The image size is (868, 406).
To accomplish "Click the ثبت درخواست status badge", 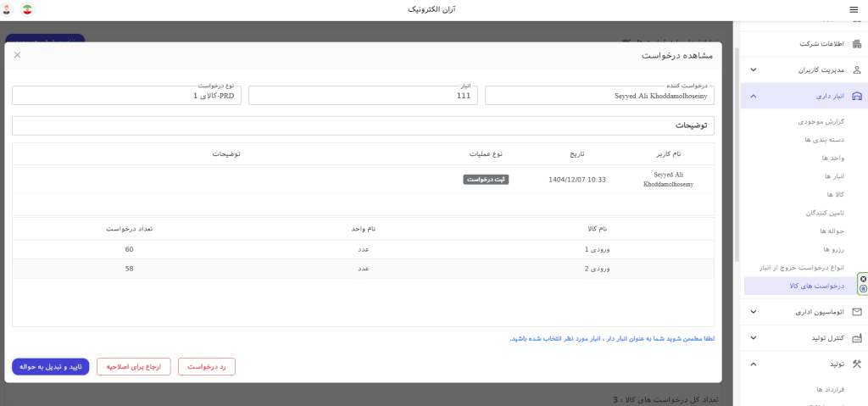I will tap(486, 180).
